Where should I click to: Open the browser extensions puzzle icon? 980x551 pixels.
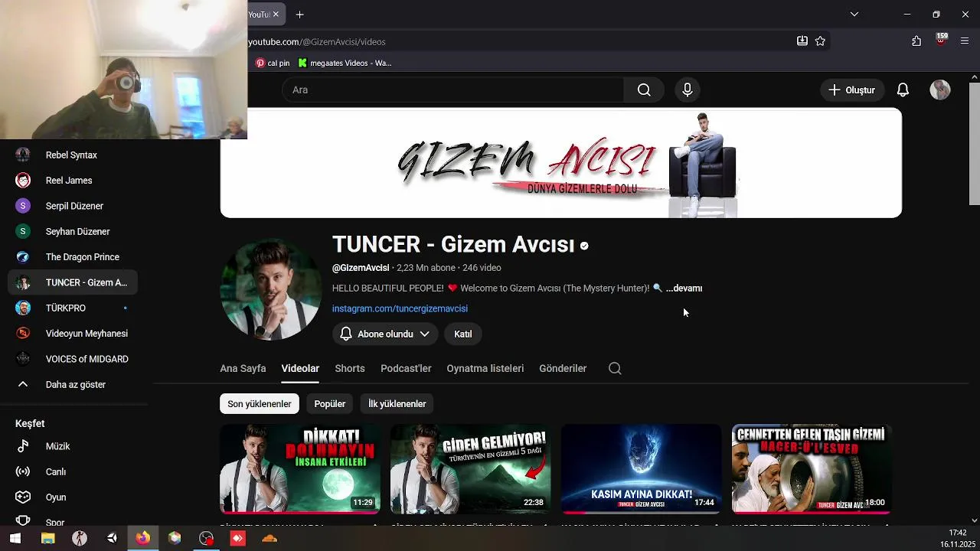point(916,41)
